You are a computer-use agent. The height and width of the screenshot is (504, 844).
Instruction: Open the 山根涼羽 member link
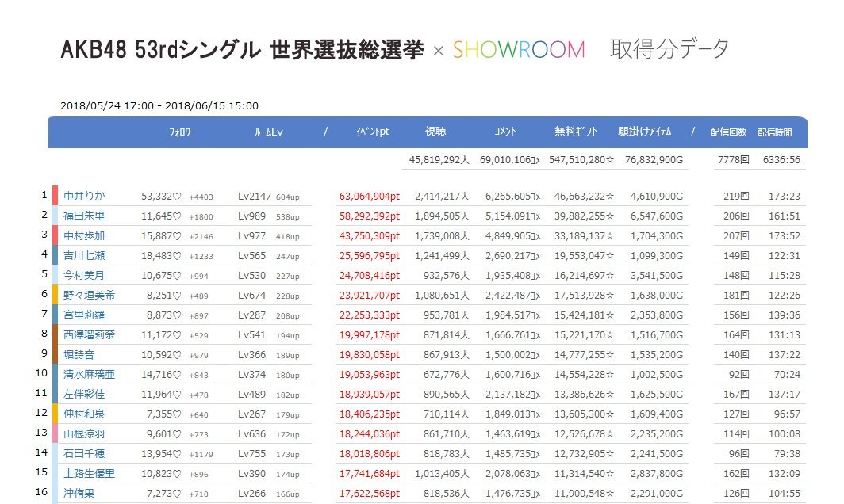[x=84, y=434]
